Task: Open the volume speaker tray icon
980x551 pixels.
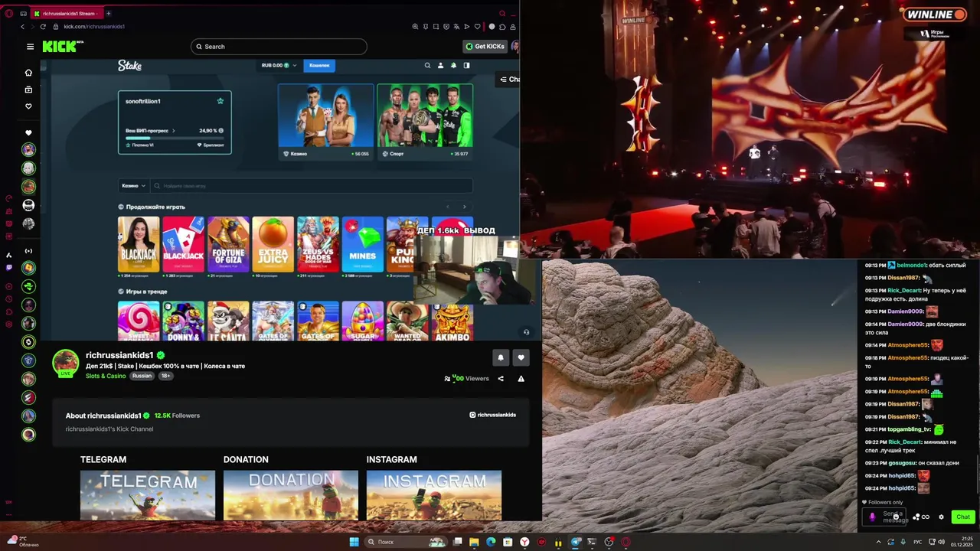Action: 941,542
